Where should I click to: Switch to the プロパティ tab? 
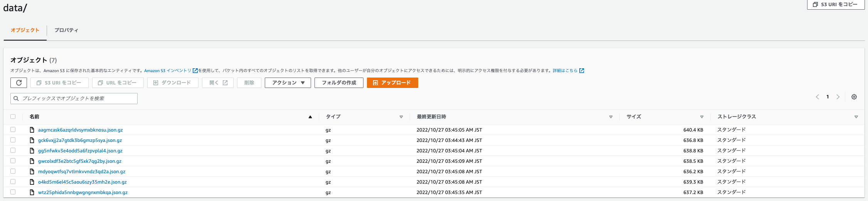(x=66, y=30)
